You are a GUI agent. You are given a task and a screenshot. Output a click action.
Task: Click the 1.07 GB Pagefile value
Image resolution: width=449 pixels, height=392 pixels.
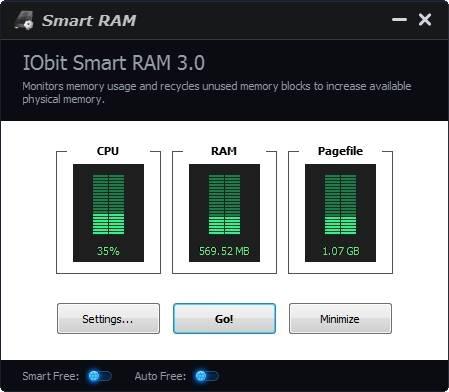point(341,251)
